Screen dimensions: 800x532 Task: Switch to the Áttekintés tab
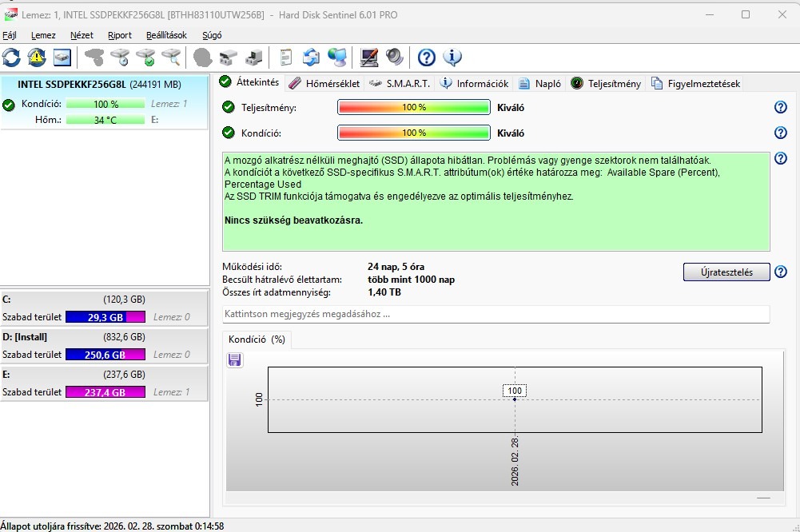point(249,82)
